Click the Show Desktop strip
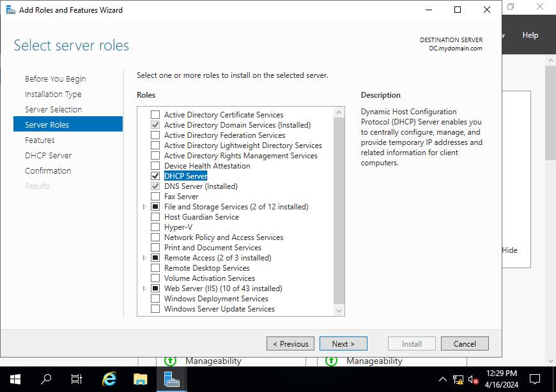Image resolution: width=556 pixels, height=392 pixels. 554,379
